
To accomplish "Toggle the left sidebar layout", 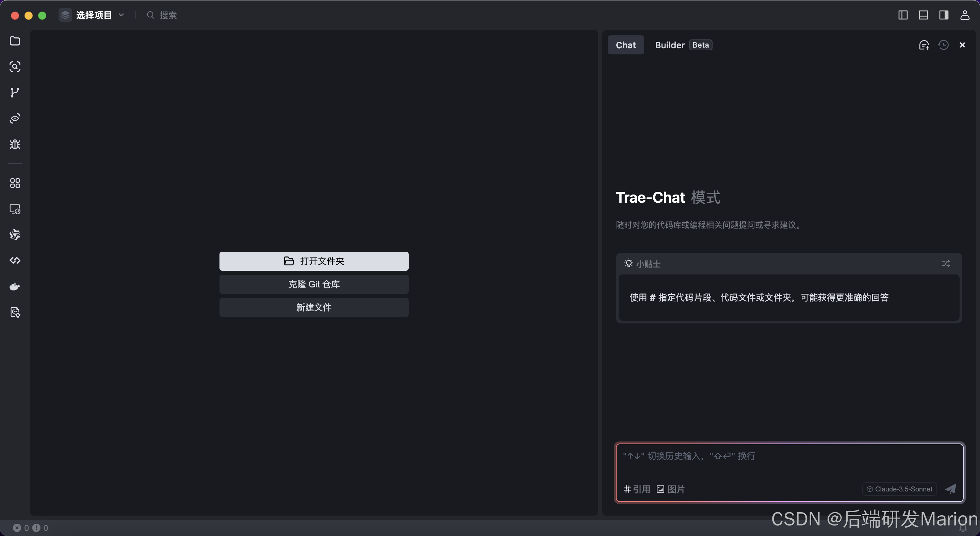I will (x=903, y=15).
